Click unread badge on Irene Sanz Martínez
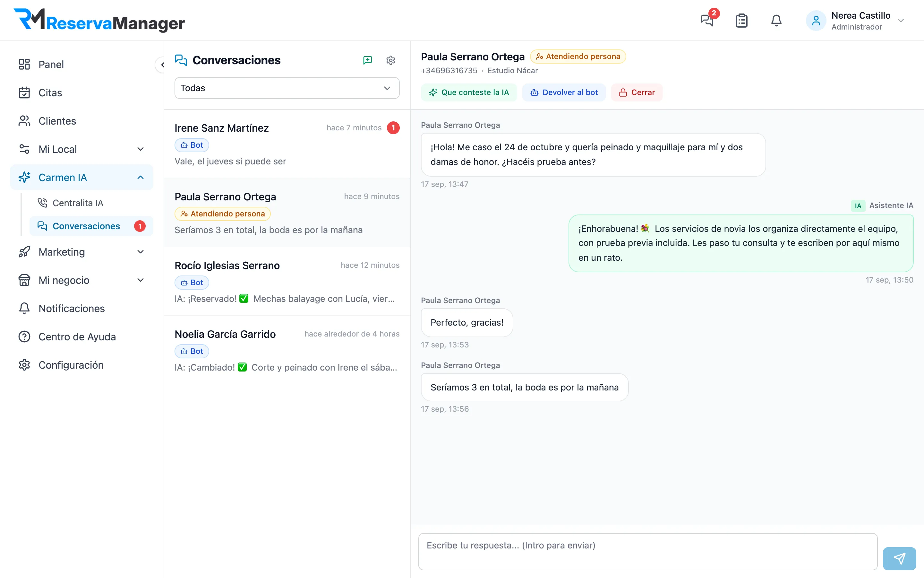924x578 pixels. click(x=393, y=128)
